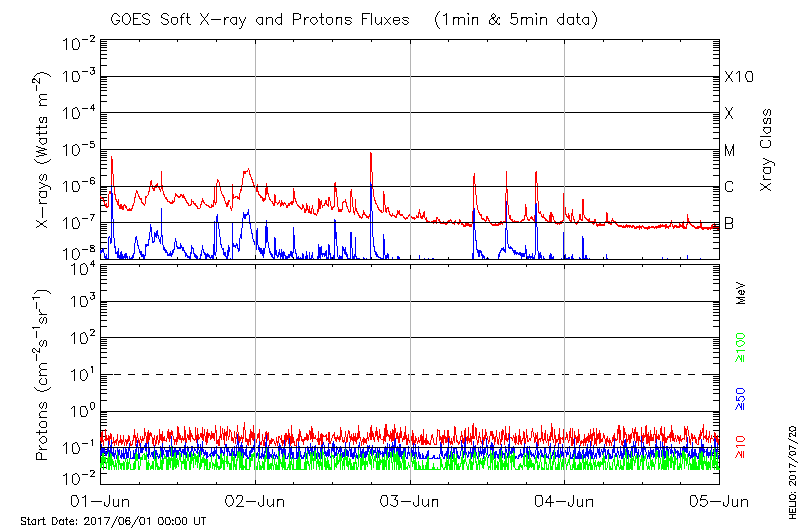Select the 01-Jun x-axis tick label
Viewport: 800px width, 530px height.
click(x=100, y=500)
